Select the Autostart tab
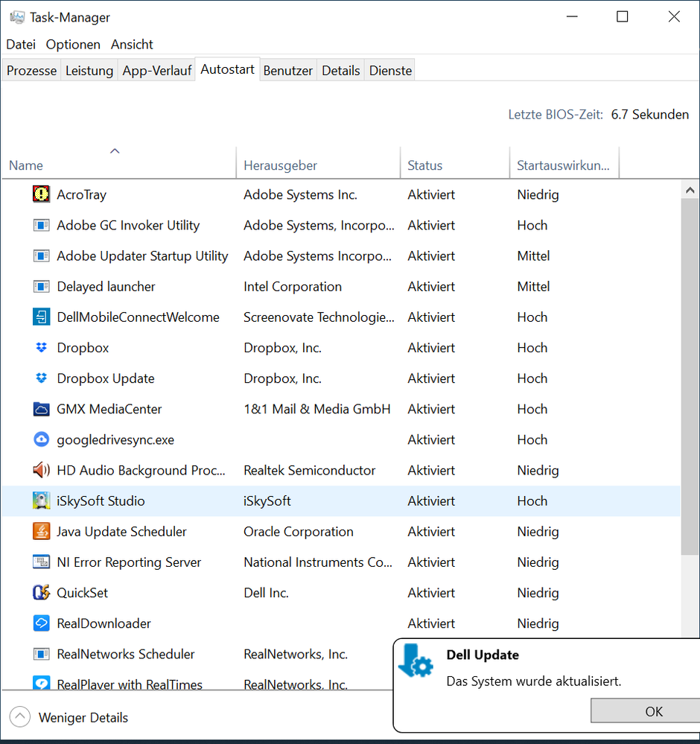Viewport: 700px width, 744px height. tap(227, 69)
